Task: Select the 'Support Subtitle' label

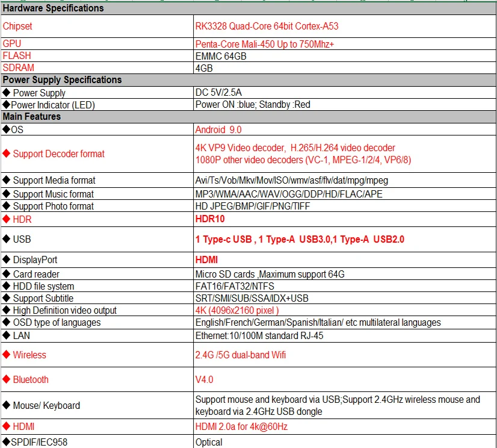Action: pos(97,298)
